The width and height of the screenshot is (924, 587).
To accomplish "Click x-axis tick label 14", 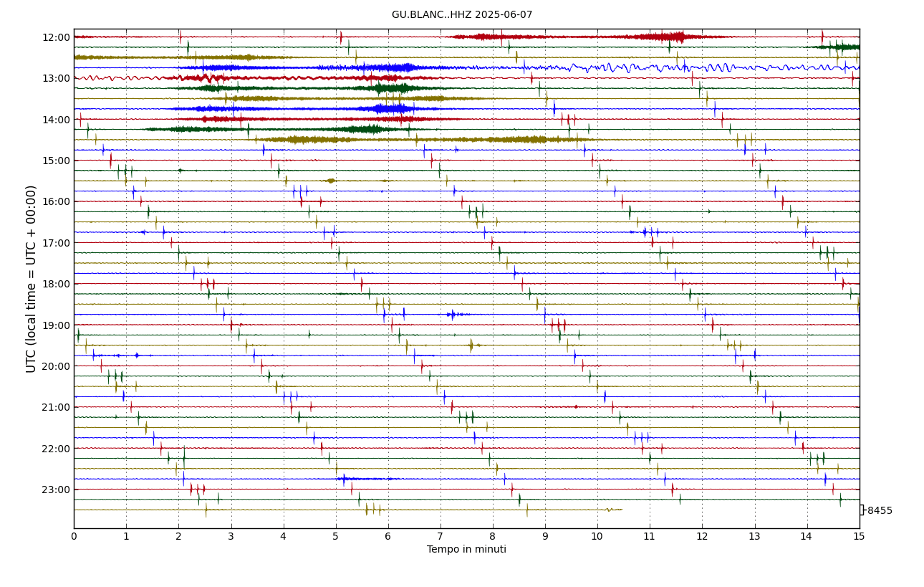I will 807,536.
